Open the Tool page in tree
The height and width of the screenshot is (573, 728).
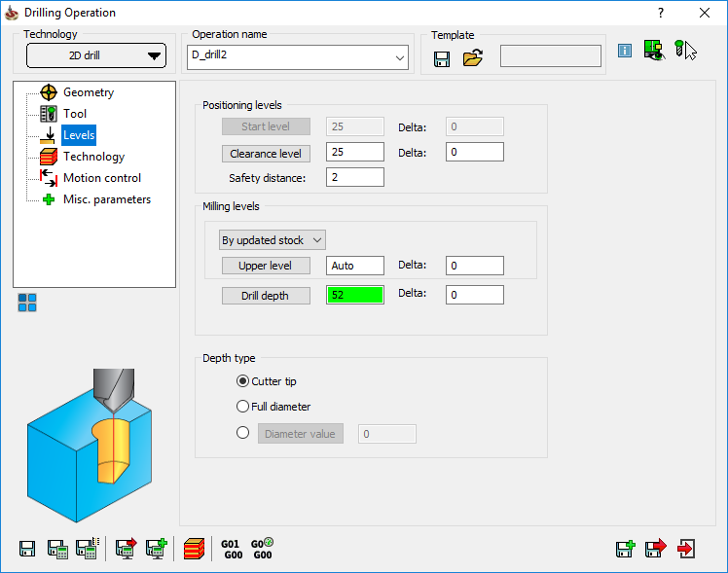tap(75, 114)
